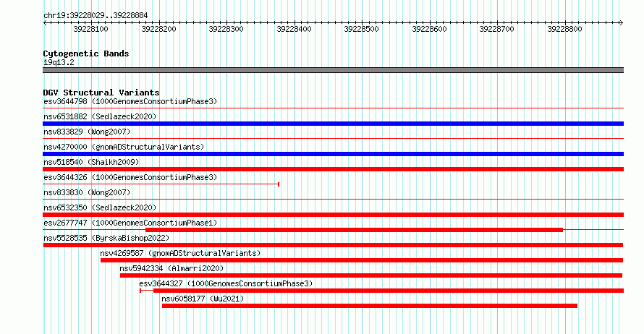Image resolution: width=644 pixels, height=334 pixels.
Task: Select the thin red nsv833829 variant line
Action: pos(333,139)
